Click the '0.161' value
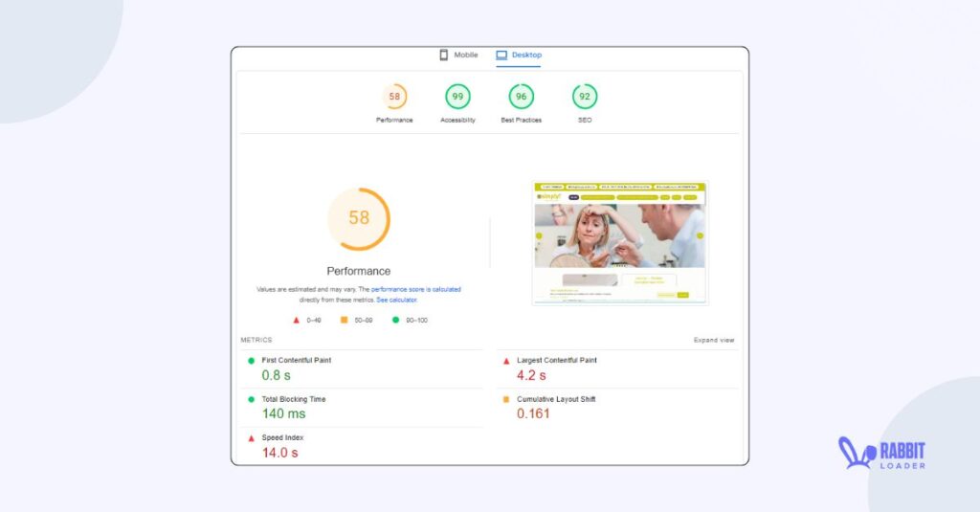 click(533, 413)
